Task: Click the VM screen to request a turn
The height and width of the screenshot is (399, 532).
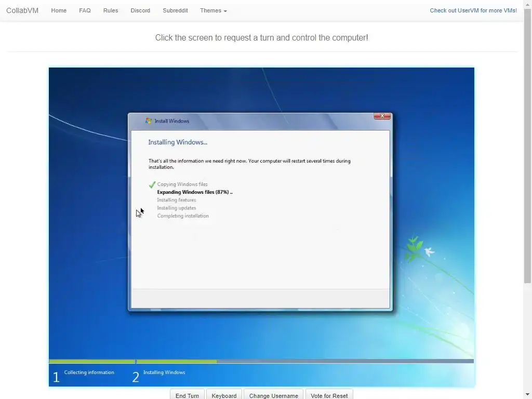Action: point(261,227)
